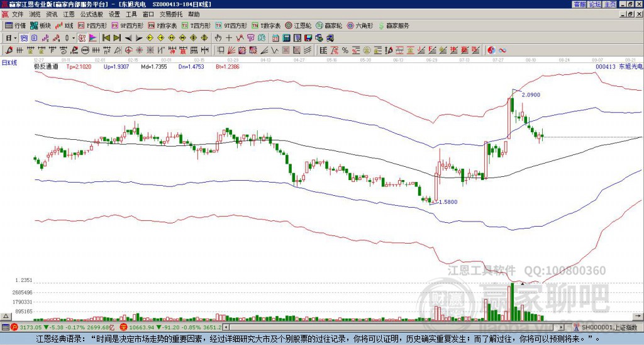
Task: Click the yin-yang taiji icon
Action: click(x=491, y=50)
